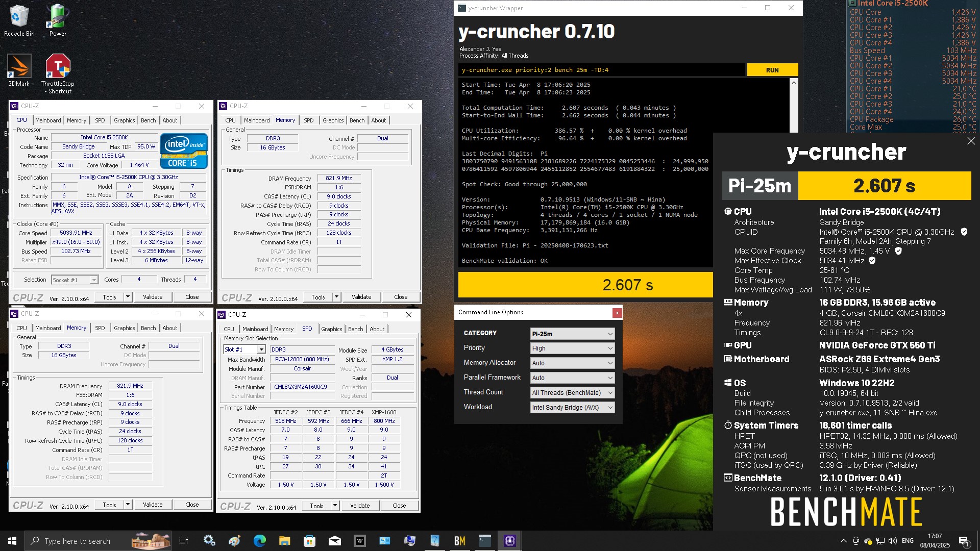Image resolution: width=980 pixels, height=551 pixels.
Task: Expand the Tools arrow in the CPU-Z SPD window
Action: point(335,506)
